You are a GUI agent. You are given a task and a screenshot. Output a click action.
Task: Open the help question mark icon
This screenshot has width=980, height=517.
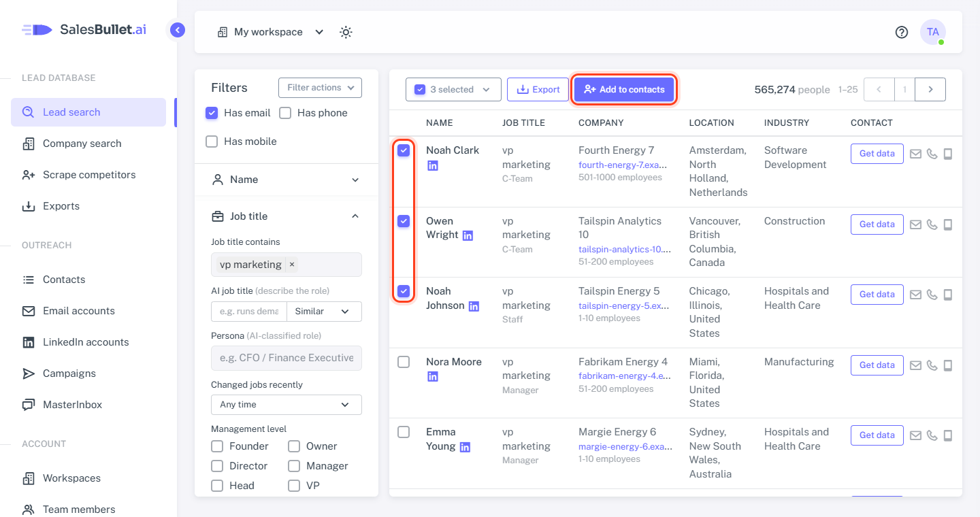pos(902,32)
